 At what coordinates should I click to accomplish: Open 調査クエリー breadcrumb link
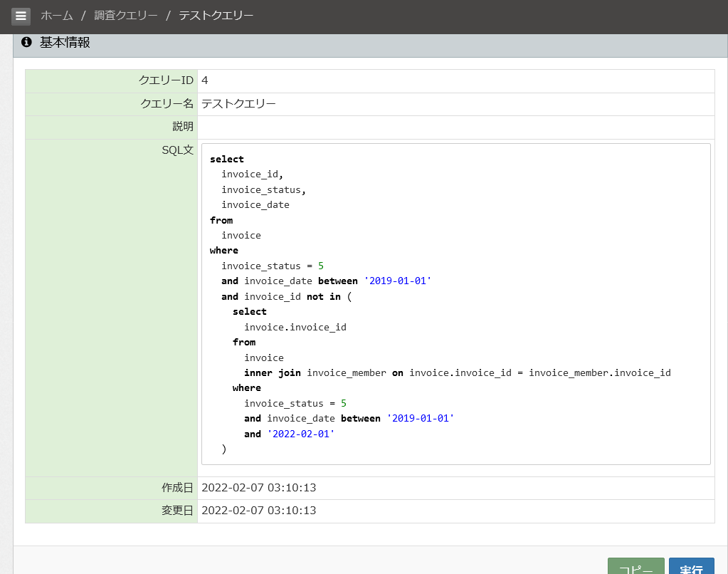tap(126, 16)
